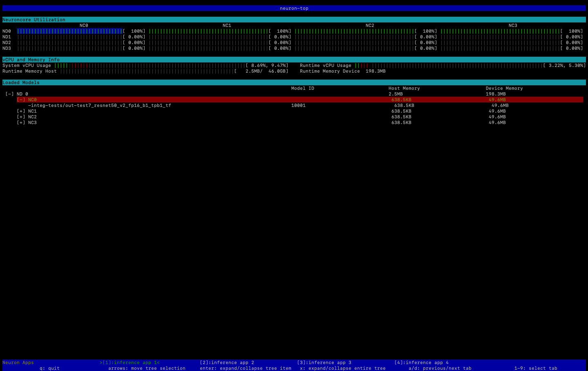
Task: Click the Runtime Memory Host bar
Action: (143, 71)
